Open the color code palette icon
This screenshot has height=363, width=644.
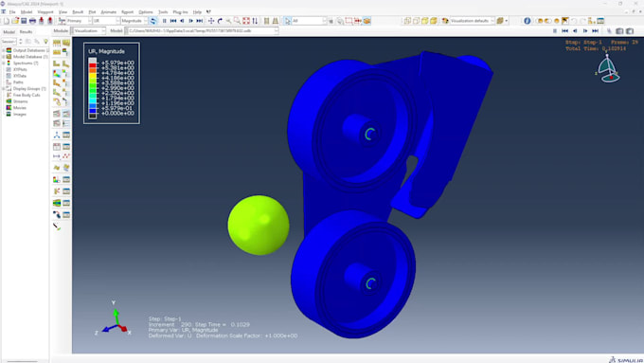click(445, 21)
